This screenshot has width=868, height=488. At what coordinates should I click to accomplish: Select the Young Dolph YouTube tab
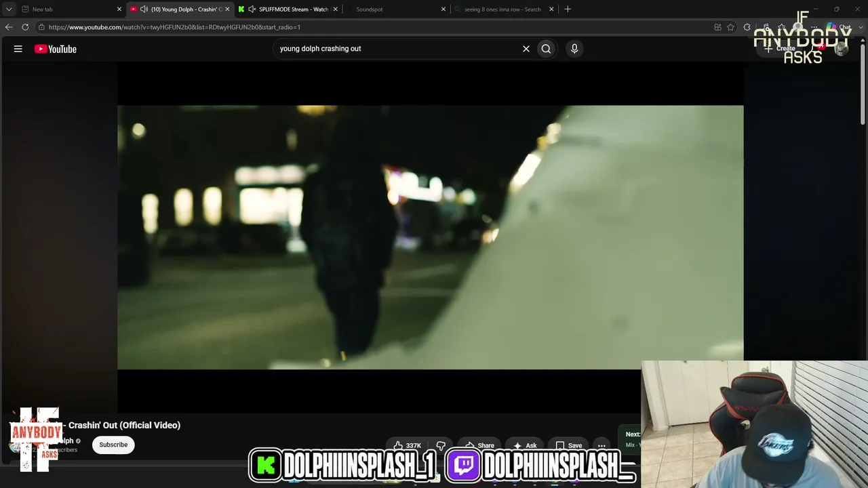[x=180, y=9]
